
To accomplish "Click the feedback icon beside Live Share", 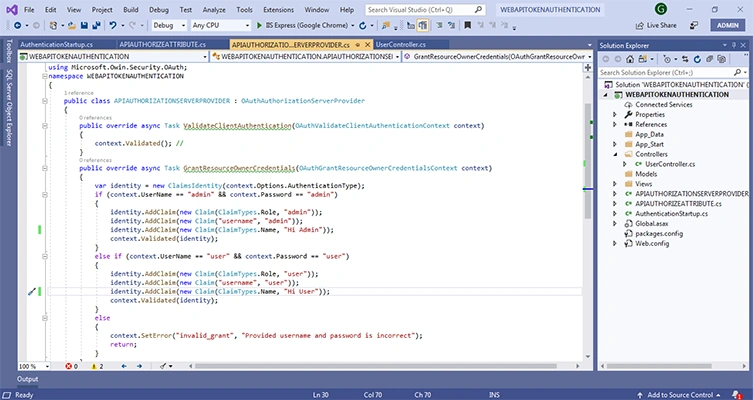I will [x=694, y=25].
